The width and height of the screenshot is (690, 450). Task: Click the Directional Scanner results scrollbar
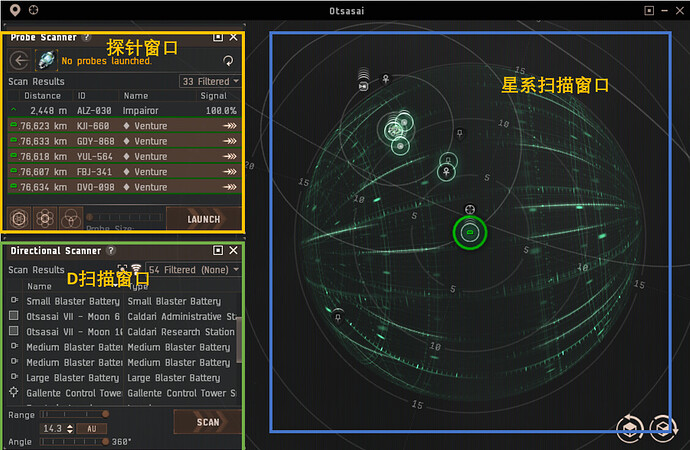239,340
